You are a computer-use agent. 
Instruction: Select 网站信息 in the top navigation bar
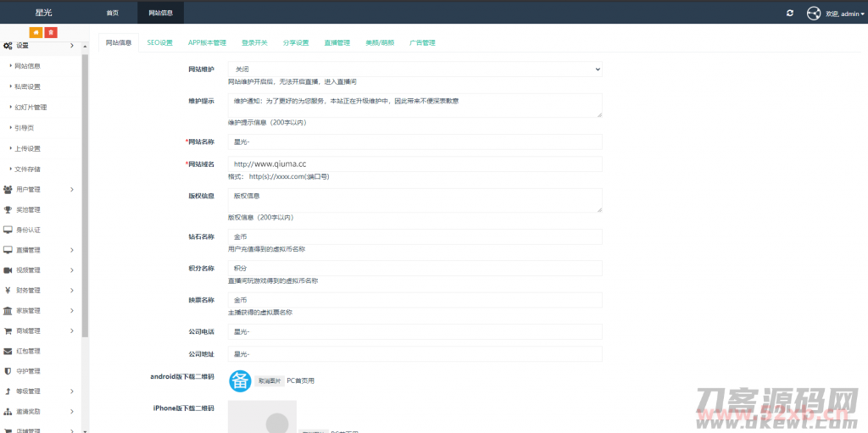click(x=160, y=14)
